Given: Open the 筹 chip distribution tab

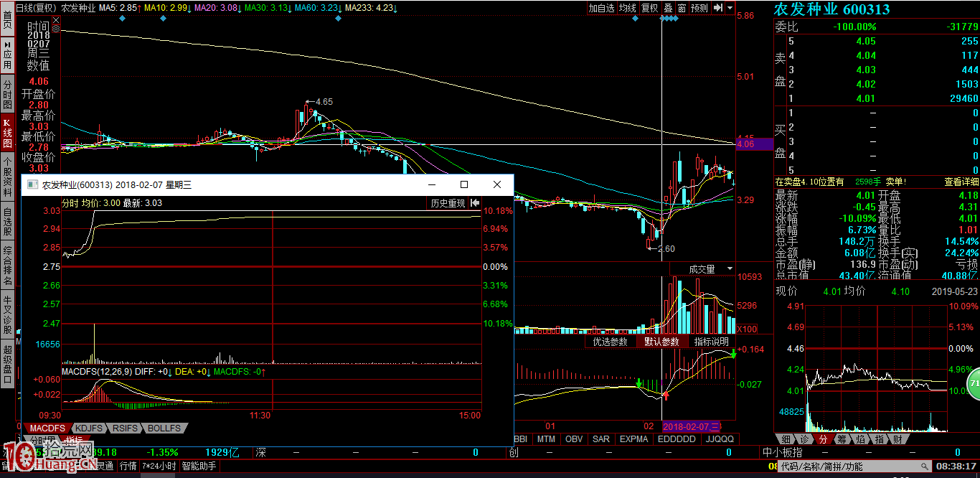Looking at the screenshot, I should pyautogui.click(x=842, y=439).
